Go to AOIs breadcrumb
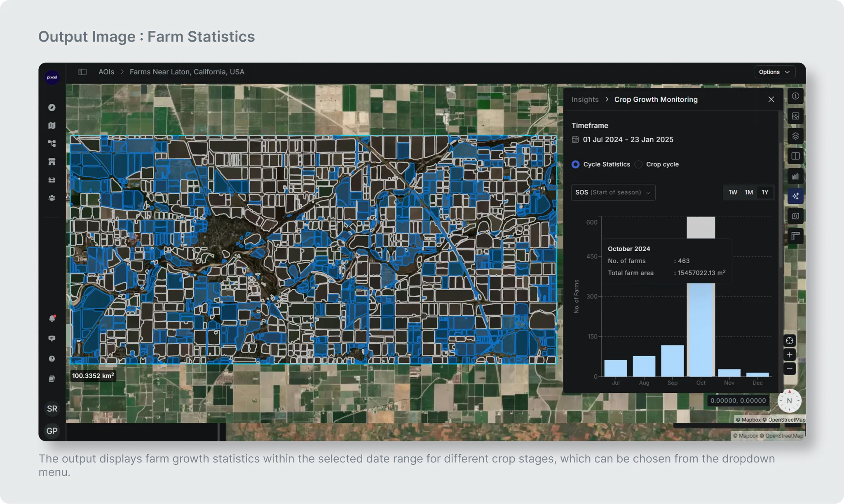The height and width of the screenshot is (504, 844). coord(106,72)
